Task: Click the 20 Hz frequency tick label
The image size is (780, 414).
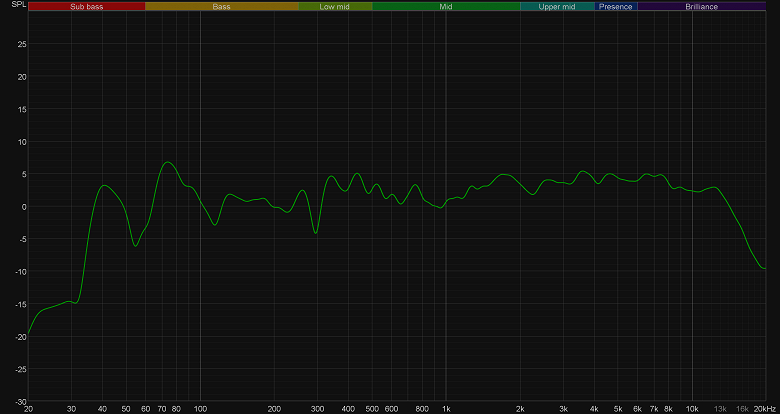Action: pyautogui.click(x=28, y=409)
